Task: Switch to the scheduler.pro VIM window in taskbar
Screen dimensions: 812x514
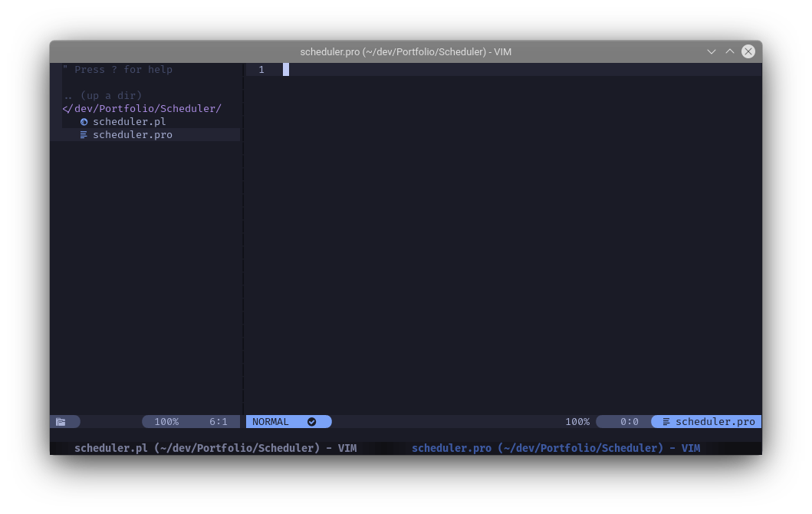Action: [557, 448]
